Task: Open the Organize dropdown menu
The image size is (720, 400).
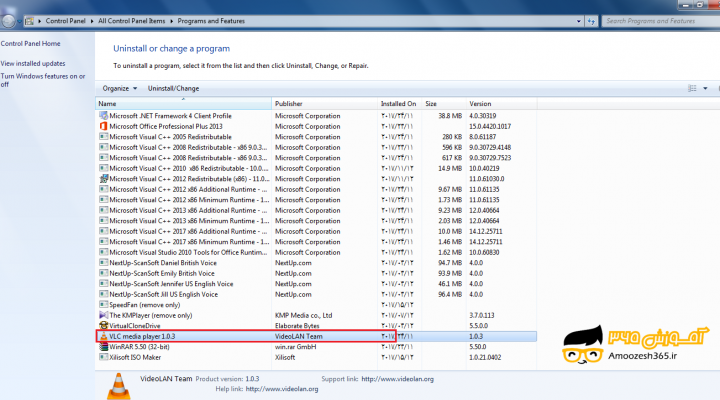Action: 119,88
